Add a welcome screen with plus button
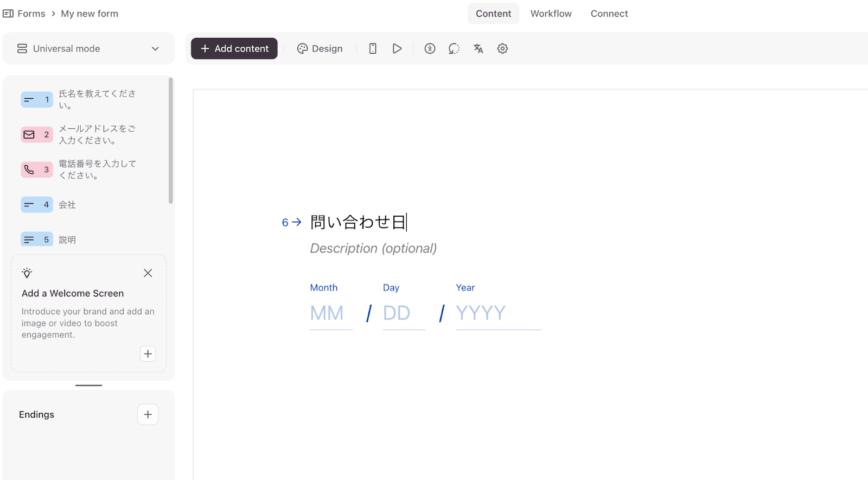The width and height of the screenshot is (868, 480). click(x=148, y=353)
